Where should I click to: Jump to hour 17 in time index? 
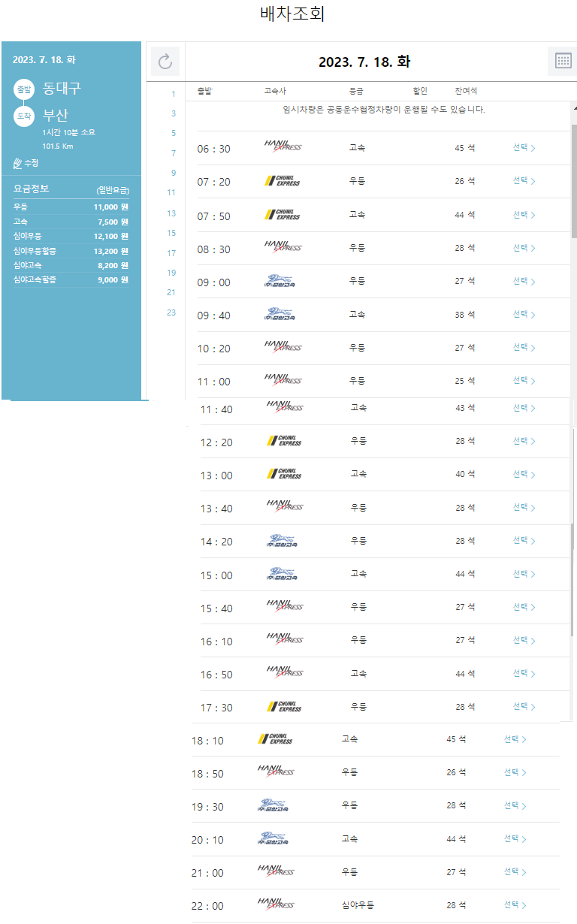[171, 253]
